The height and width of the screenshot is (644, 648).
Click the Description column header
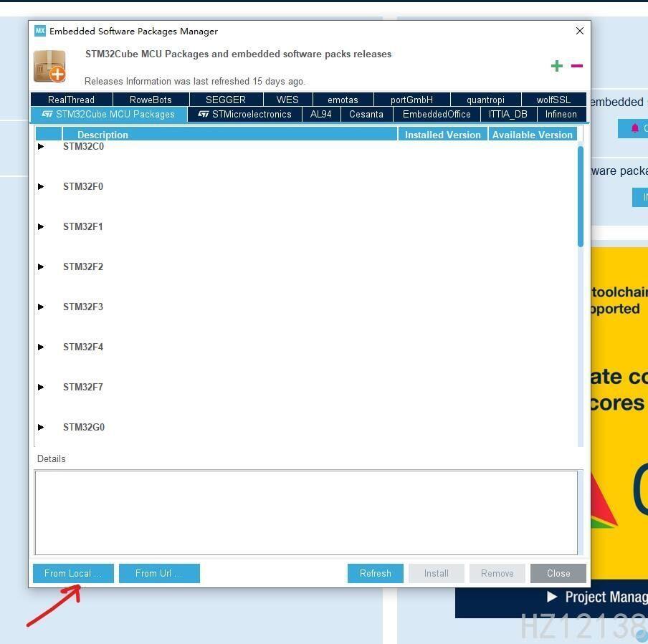[x=229, y=135]
